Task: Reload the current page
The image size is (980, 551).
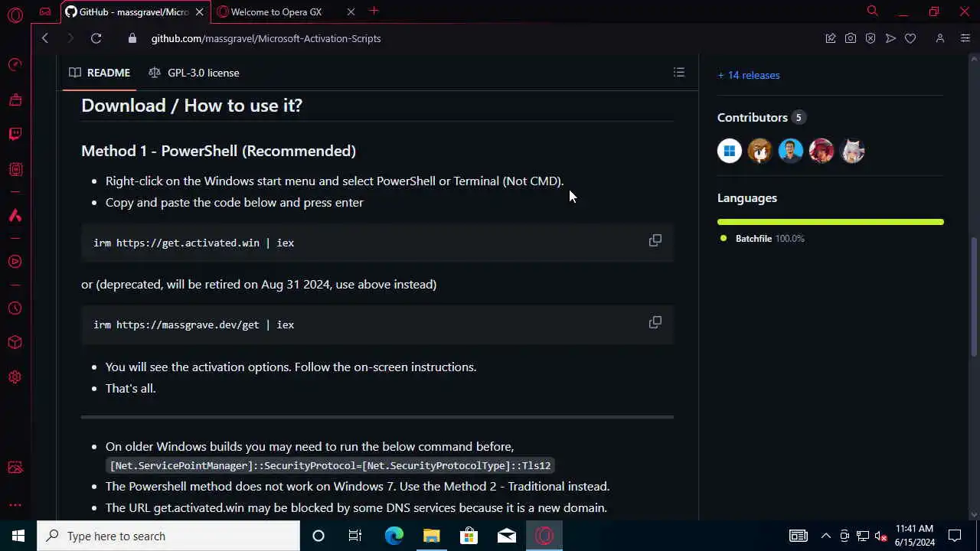Action: click(96, 38)
